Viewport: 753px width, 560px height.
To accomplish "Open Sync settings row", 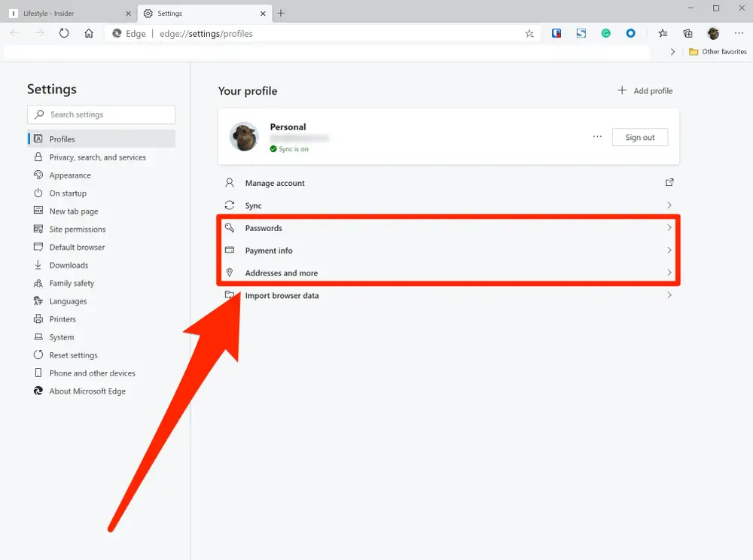I will pos(449,205).
